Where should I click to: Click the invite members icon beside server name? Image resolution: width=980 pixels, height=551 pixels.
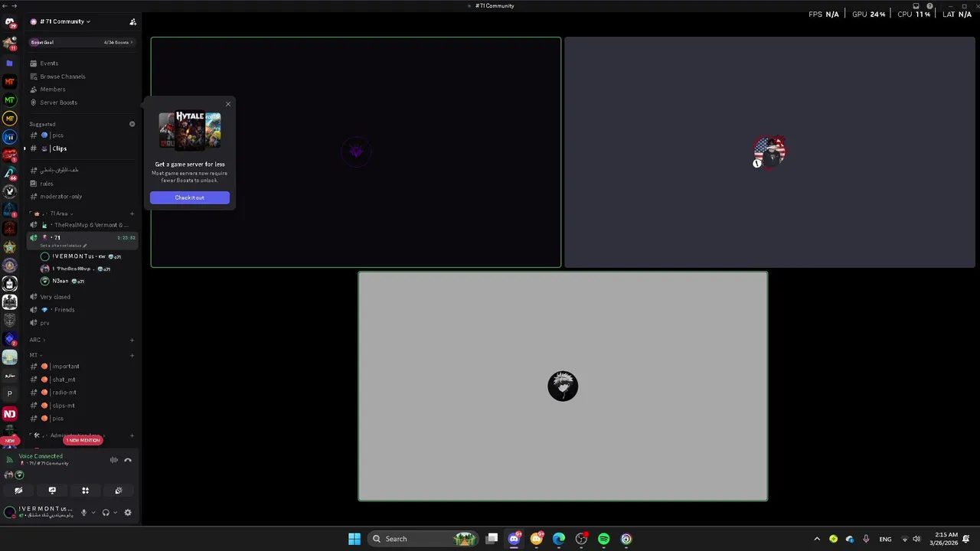point(132,21)
